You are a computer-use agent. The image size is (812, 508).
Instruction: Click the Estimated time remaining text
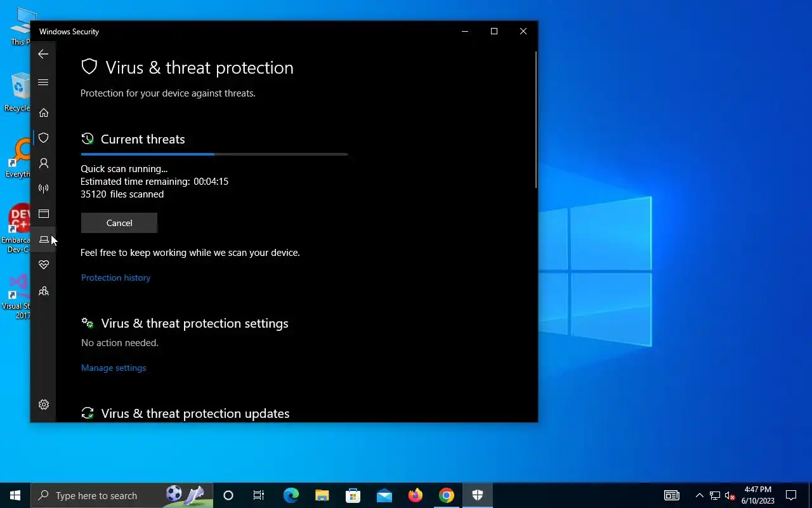(154, 182)
